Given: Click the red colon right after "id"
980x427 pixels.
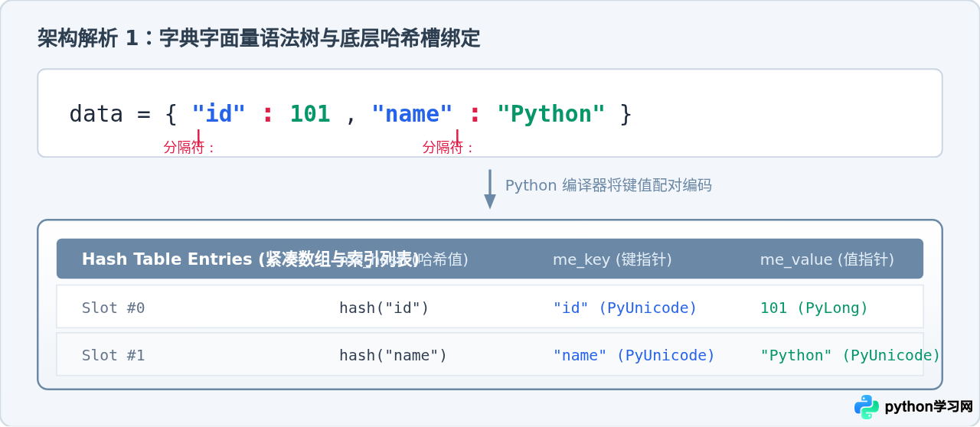Looking at the screenshot, I should [x=267, y=115].
